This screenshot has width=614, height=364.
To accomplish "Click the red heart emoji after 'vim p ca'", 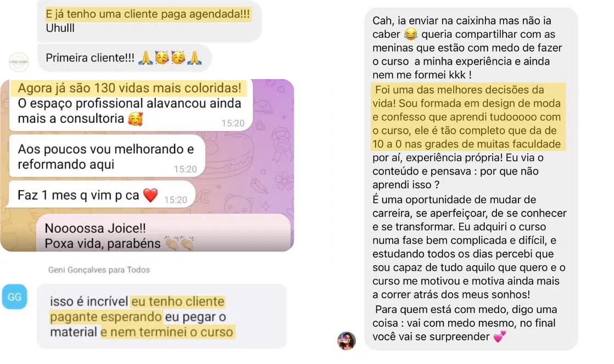I will coord(150,195).
